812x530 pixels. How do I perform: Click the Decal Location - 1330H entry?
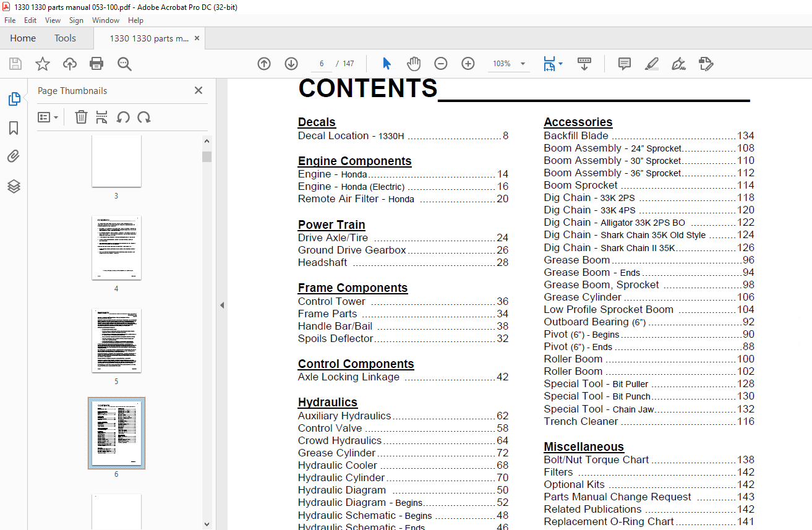(x=403, y=136)
